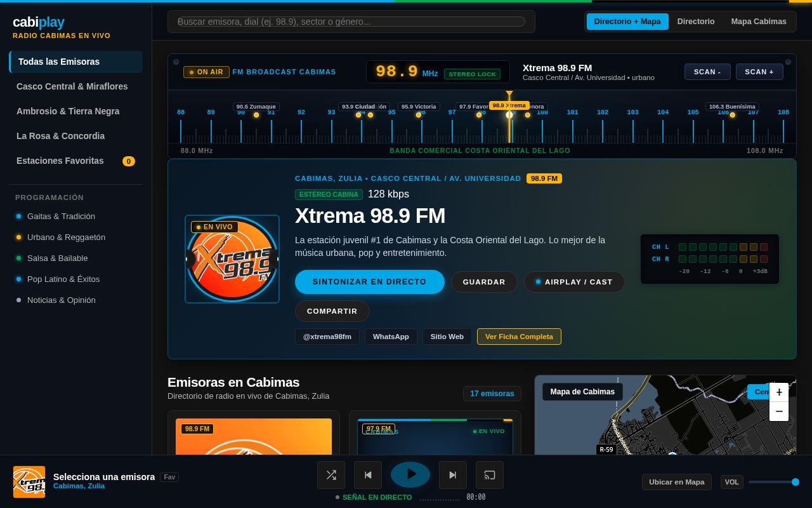Click the station search field
Image resolution: width=812 pixels, height=508 pixels.
351,22
